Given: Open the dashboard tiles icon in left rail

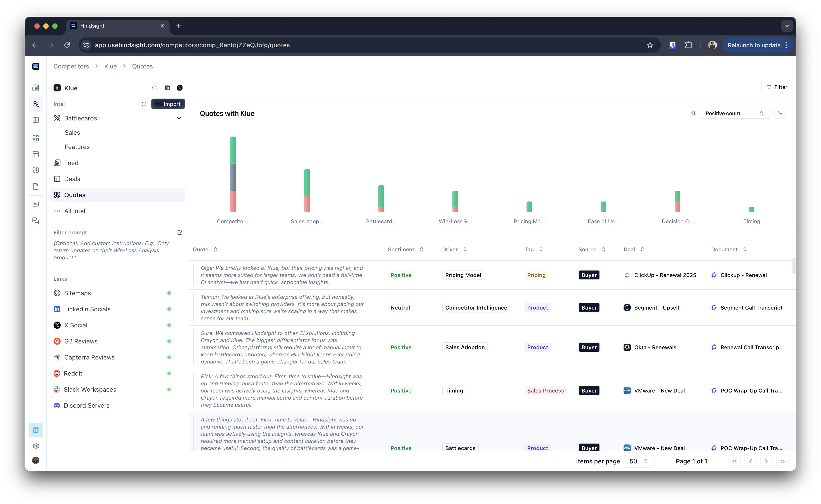Looking at the screenshot, I should point(36,138).
